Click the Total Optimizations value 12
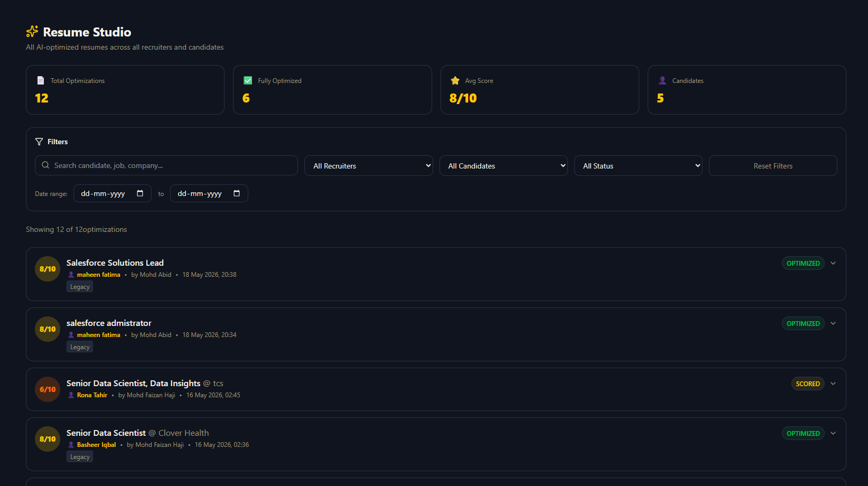The image size is (868, 486). (42, 98)
